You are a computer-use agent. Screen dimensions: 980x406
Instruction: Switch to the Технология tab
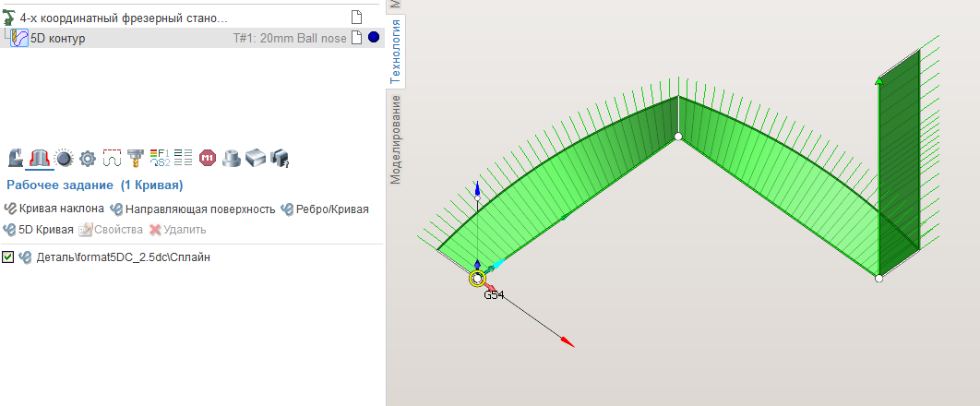click(x=395, y=52)
